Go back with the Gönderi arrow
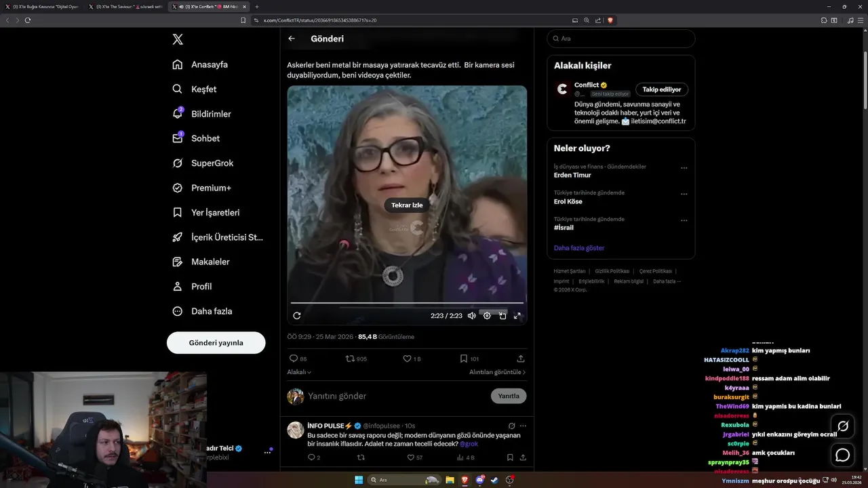The image size is (868, 488). pyautogui.click(x=292, y=39)
